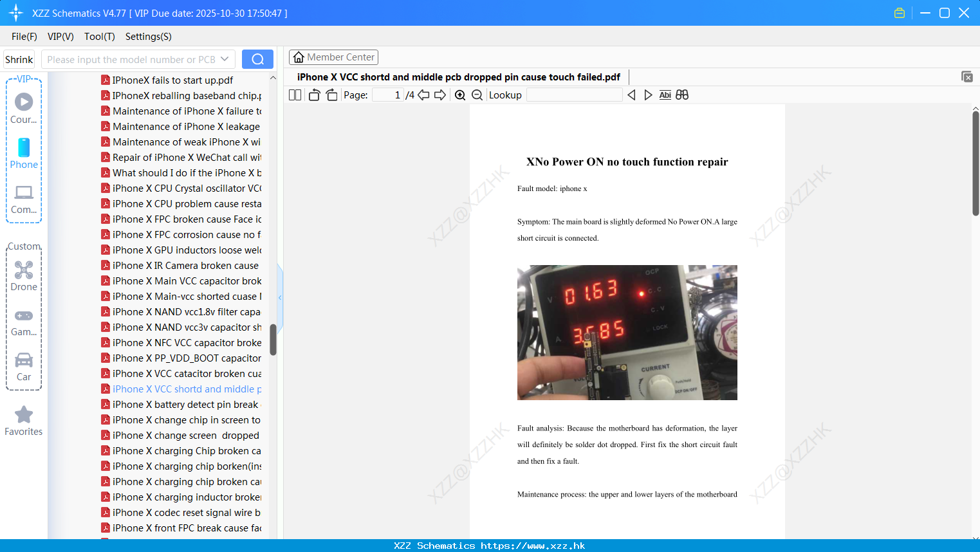Collapse file list panel via splitter handle
This screenshot has height=552, width=980.
point(280,297)
